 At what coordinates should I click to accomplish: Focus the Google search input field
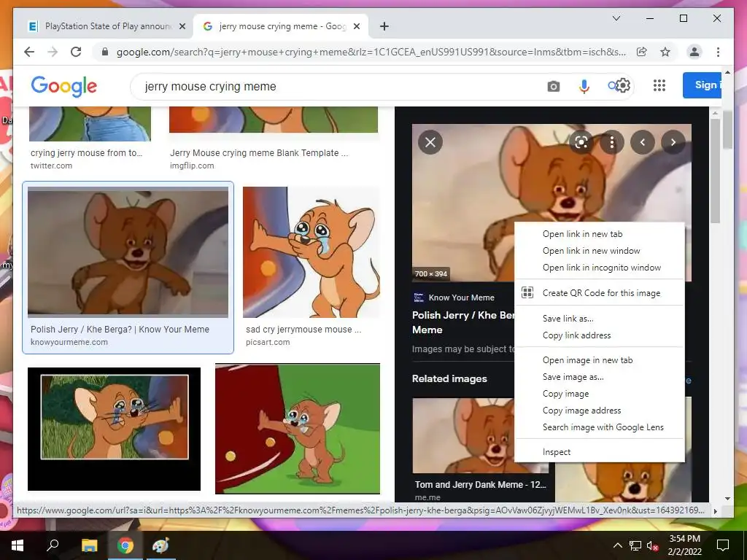click(343, 86)
